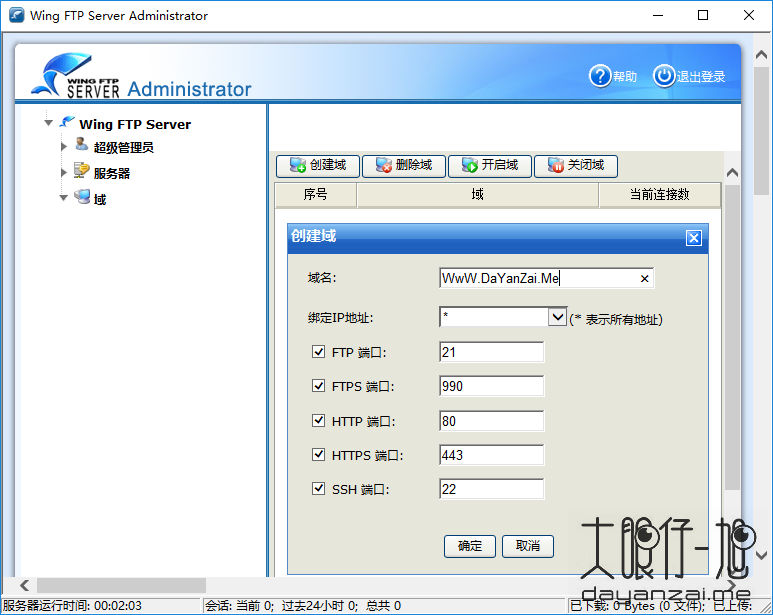This screenshot has width=773, height=615.
Task: Disable the SSH 端口 checkbox
Action: pos(318,488)
